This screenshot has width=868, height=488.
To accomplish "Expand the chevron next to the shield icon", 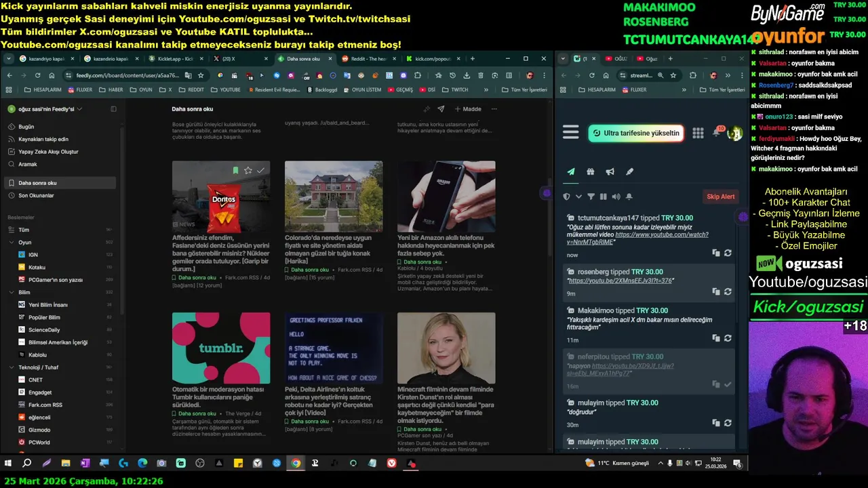I will coord(578,197).
